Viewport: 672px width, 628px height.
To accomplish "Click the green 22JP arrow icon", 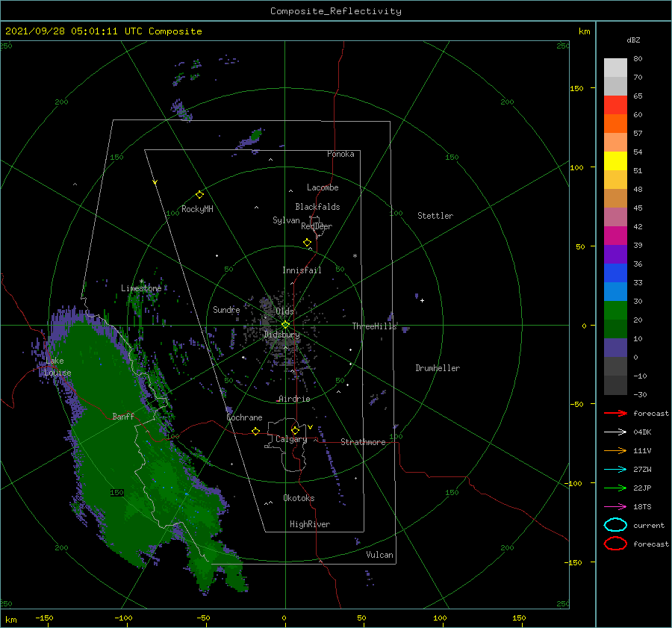I will click(615, 488).
